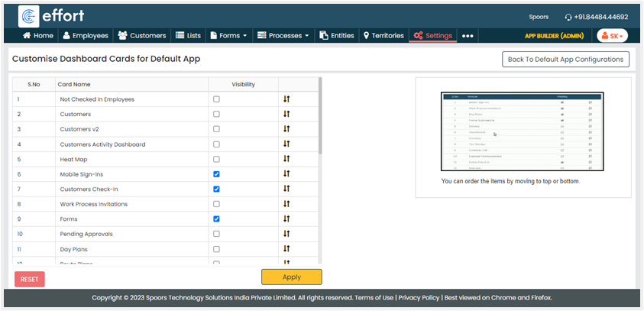Open Customers in the navigation bar
This screenshot has height=311, width=644.
142,36
